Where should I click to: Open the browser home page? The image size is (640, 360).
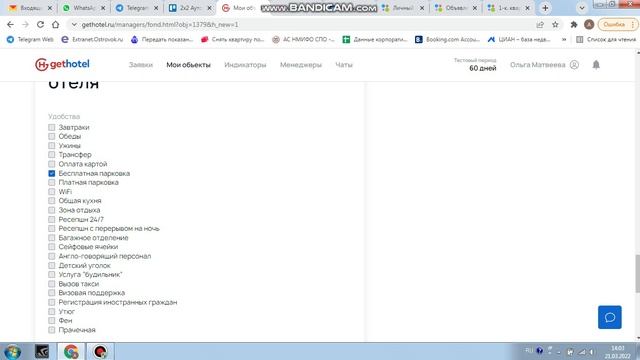click(56, 24)
